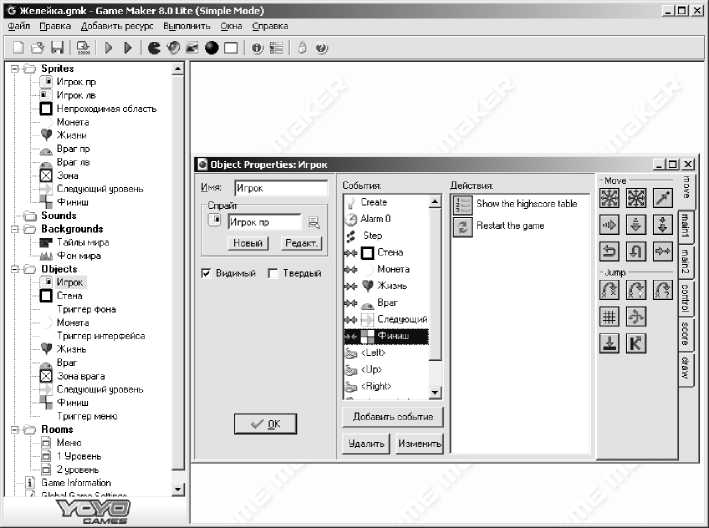Select the Wrap Screen action icon

(x=636, y=317)
